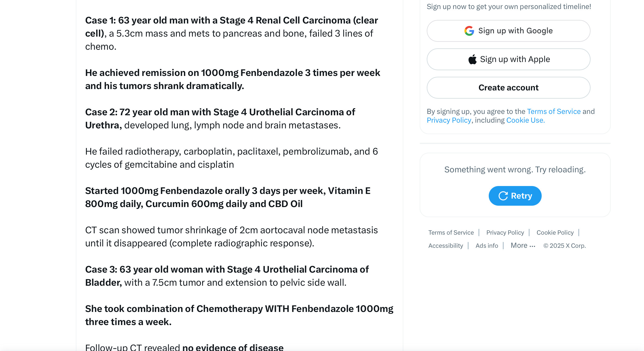Open the Accessibility footer link
Viewport: 644px width, 351px height.
tap(445, 246)
